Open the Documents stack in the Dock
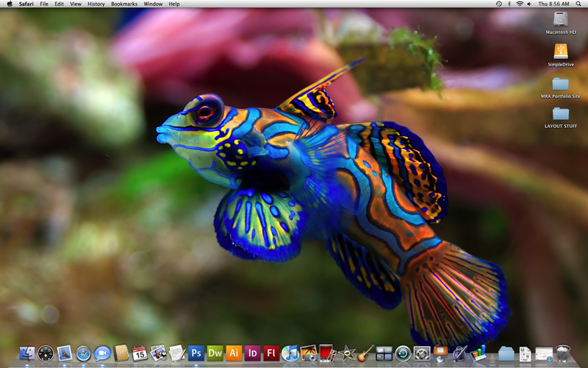Screen dimensions: 588x368 (525, 354)
